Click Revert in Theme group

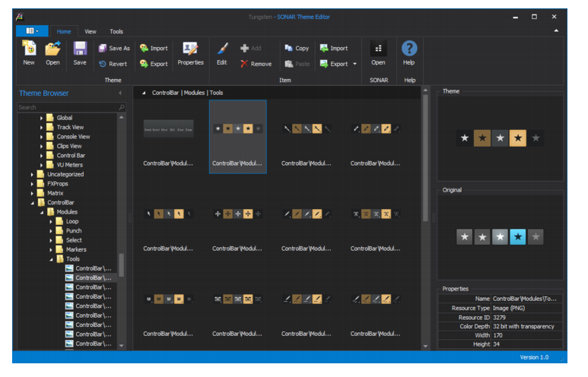tap(113, 64)
